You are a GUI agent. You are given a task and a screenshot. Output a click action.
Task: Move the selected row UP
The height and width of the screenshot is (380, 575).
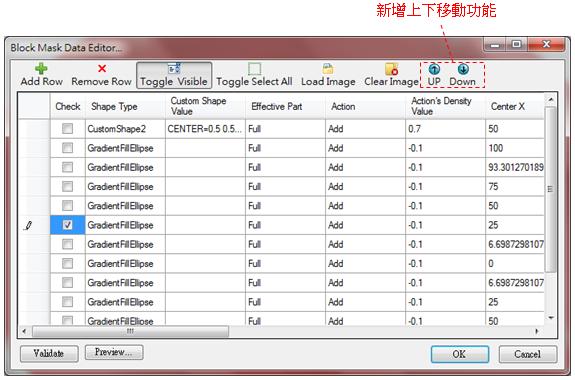[434, 75]
